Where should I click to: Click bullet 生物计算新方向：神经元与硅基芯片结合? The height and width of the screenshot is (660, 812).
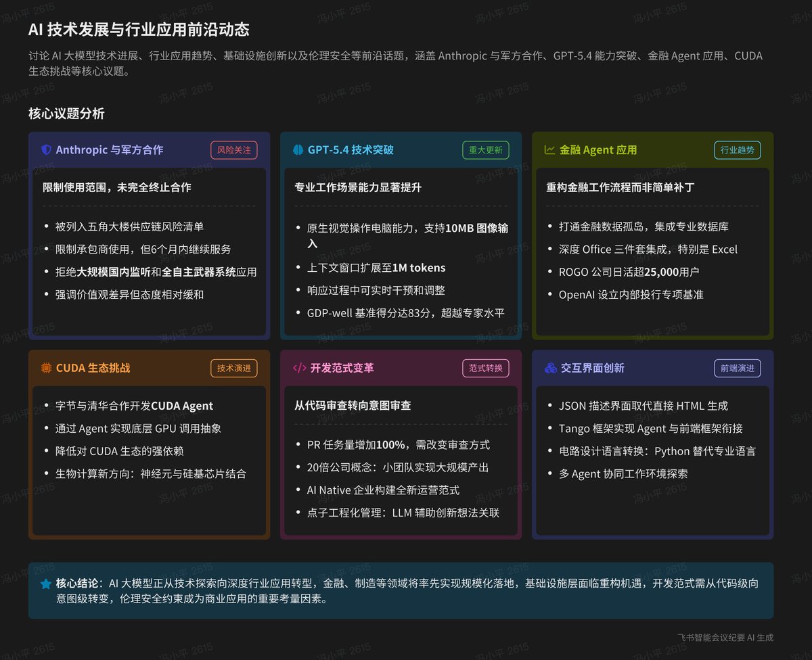click(x=151, y=474)
